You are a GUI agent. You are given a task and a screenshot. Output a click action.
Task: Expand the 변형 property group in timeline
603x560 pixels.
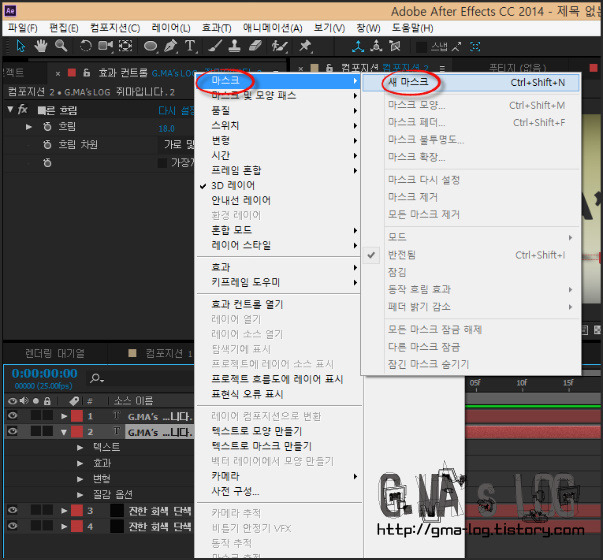click(x=80, y=479)
